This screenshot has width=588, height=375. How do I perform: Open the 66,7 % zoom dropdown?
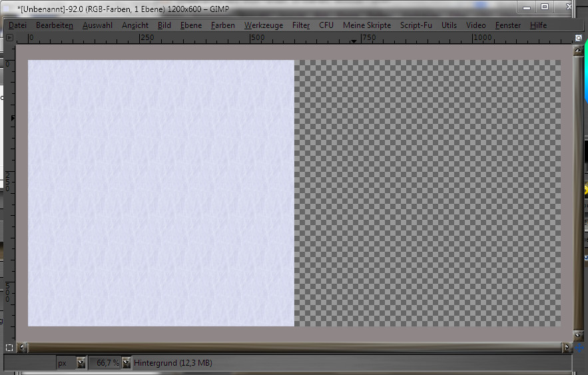click(x=126, y=363)
